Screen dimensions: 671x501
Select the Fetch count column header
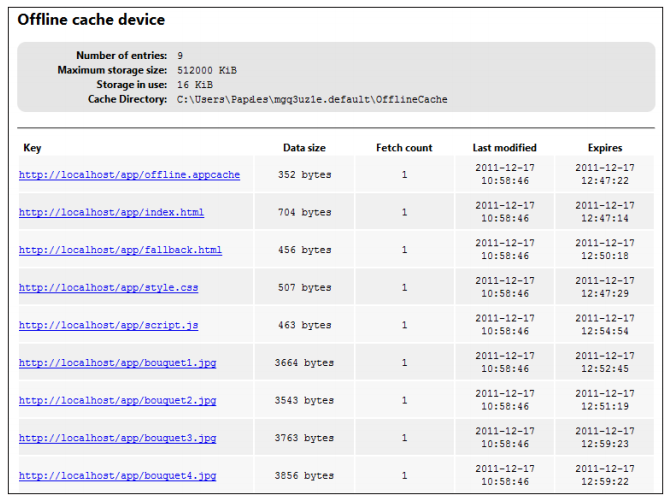(x=404, y=148)
